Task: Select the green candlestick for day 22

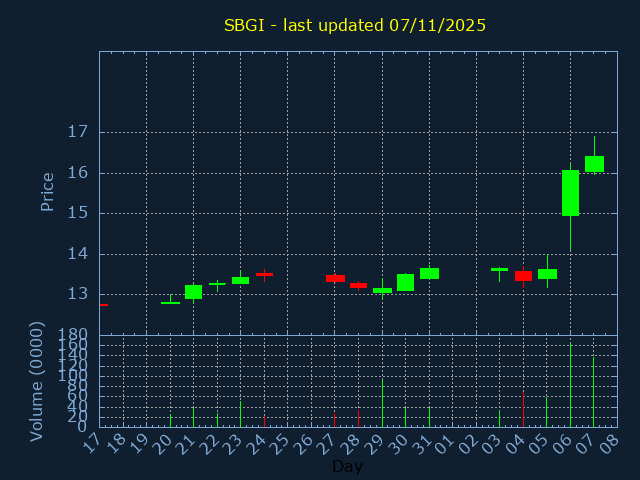Action: [x=218, y=284]
